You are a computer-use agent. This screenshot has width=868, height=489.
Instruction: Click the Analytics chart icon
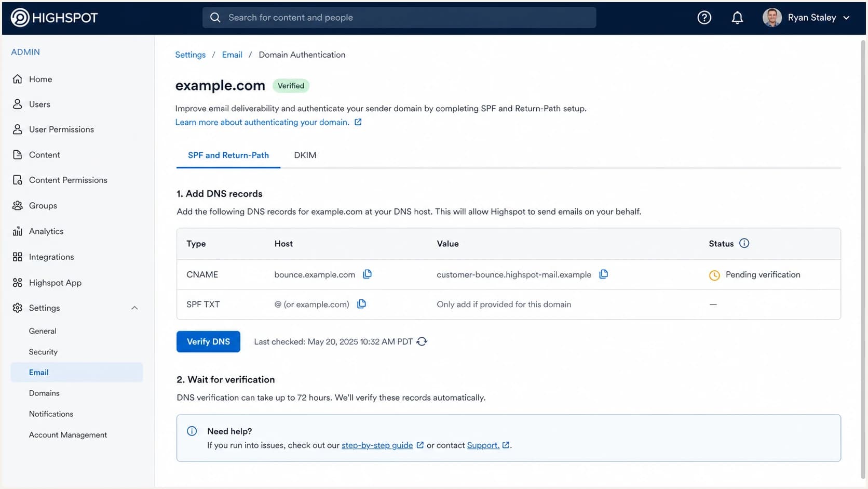[18, 231]
